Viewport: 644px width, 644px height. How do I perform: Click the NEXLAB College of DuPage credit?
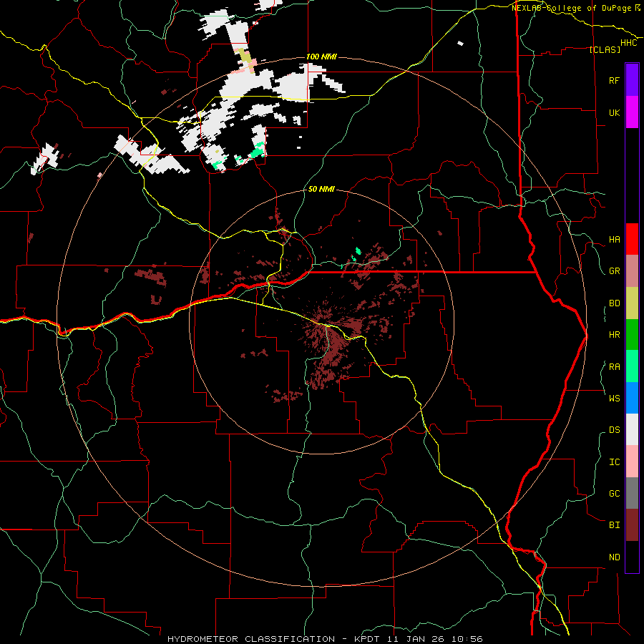[575, 8]
